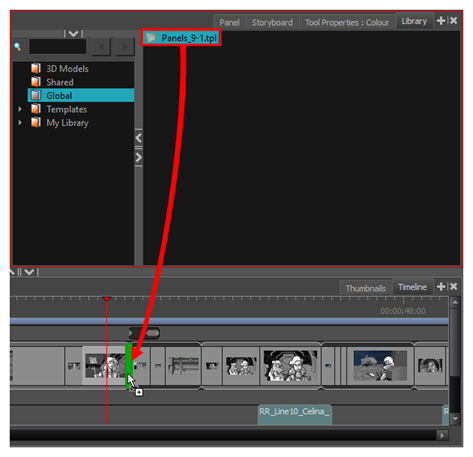Click the library search magnifier icon

[x=18, y=47]
